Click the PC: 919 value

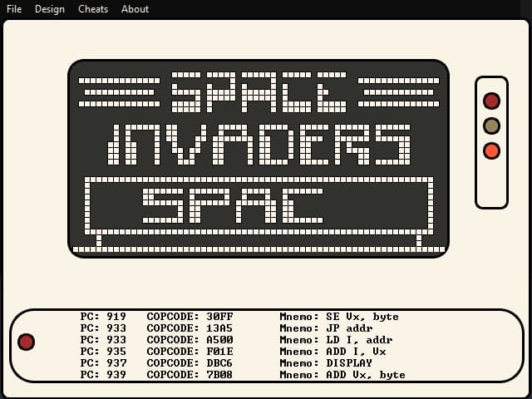pyautogui.click(x=103, y=317)
